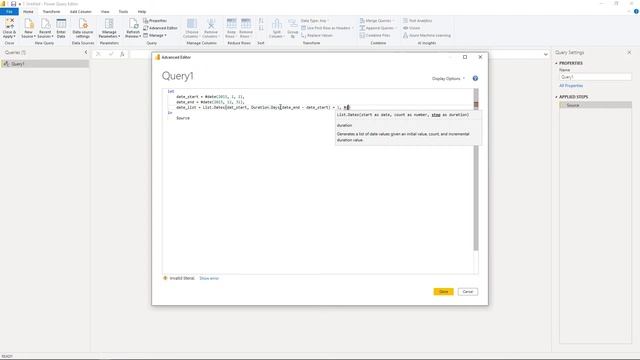The height and width of the screenshot is (360, 640).
Task: Click the date_start line in code editor
Action: coord(210,97)
